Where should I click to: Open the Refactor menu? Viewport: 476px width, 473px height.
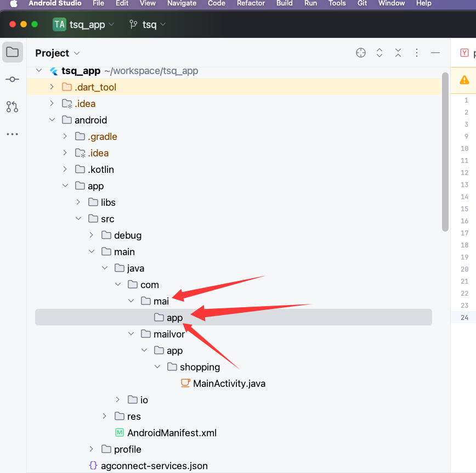(251, 3)
